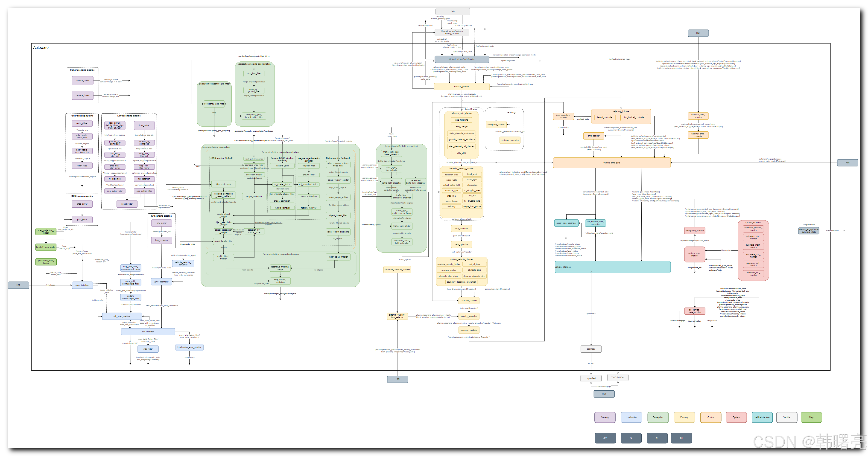Image resolution: width=868 pixels, height=456 pixels.
Task: Click the /rviz node at top
Action: click(x=453, y=12)
